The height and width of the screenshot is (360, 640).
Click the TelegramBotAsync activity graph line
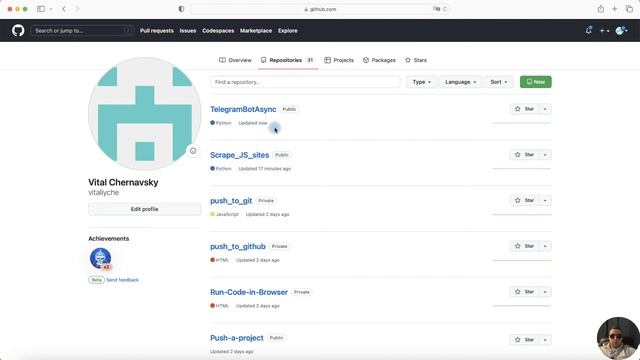(522, 122)
